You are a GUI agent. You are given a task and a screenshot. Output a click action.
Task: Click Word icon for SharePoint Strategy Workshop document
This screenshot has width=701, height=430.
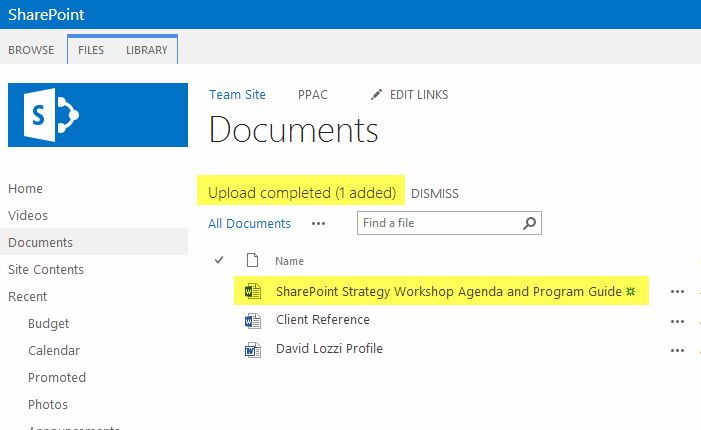252,292
